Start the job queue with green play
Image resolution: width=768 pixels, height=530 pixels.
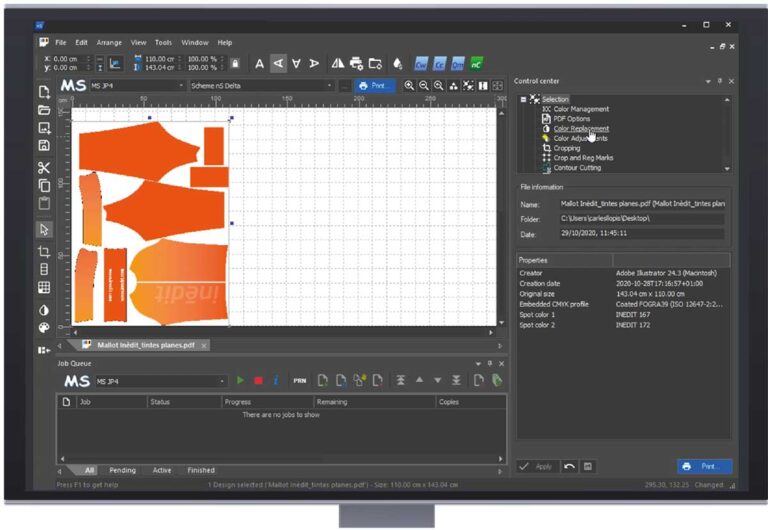tap(240, 380)
